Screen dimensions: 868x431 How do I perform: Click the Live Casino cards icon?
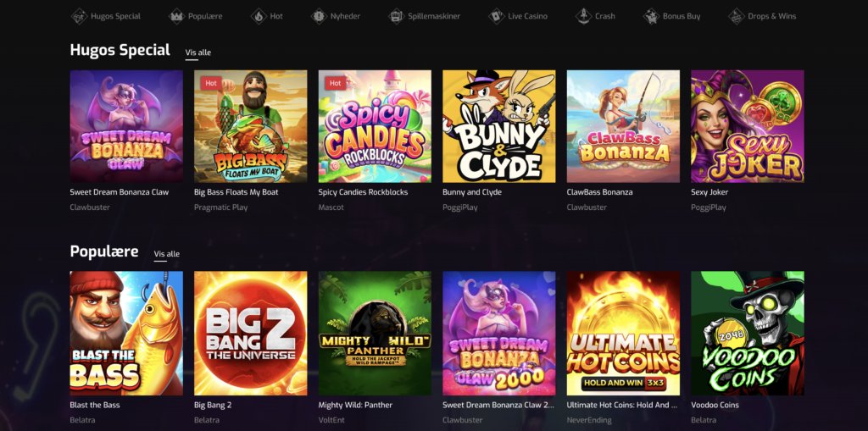tap(497, 16)
